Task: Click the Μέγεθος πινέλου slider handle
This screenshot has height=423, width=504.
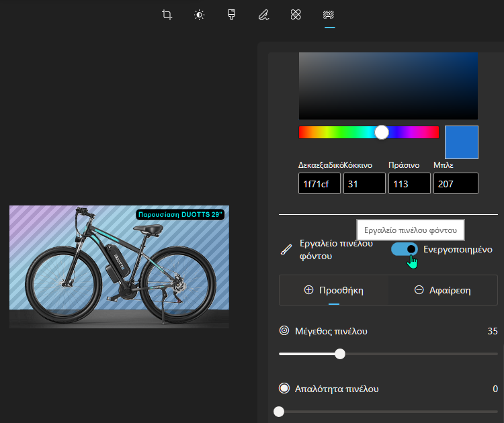Action: [x=340, y=354]
